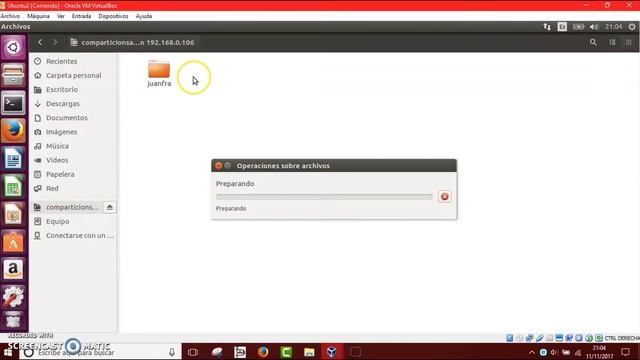Open the keyboard layout indicator
This screenshot has height=360, width=640.
tap(562, 27)
